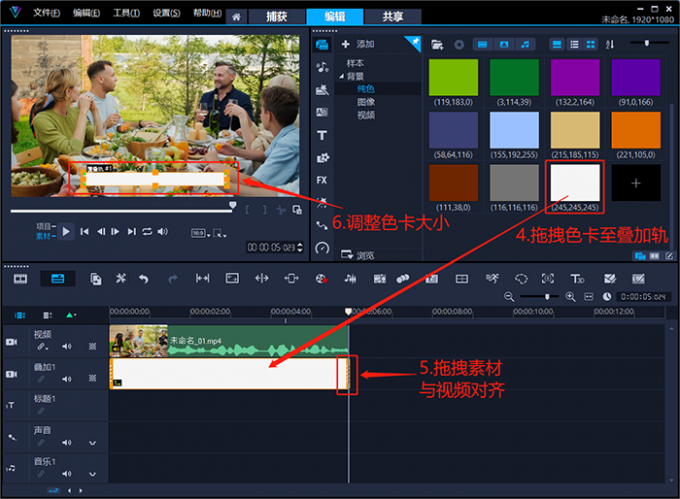Switch to storyboard view
The image size is (680, 499).
pos(20,279)
